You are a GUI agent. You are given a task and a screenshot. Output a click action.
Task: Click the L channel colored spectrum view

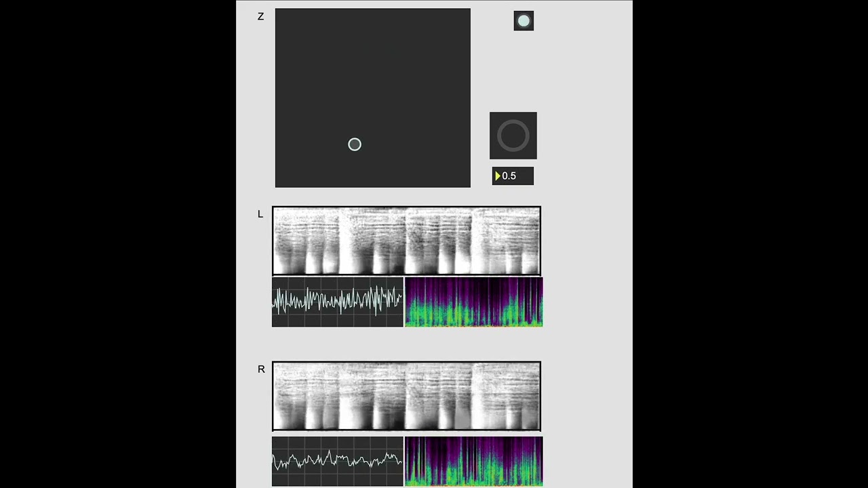(474, 302)
